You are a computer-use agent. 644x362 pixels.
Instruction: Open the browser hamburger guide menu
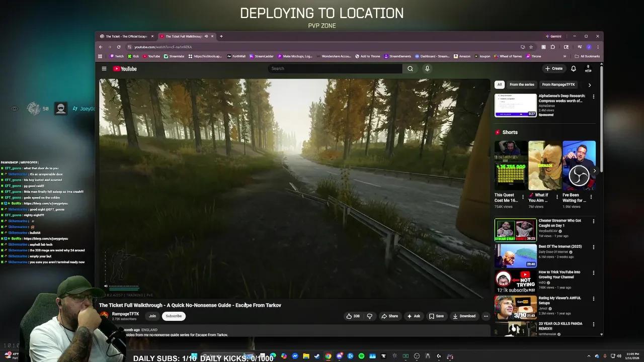pyautogui.click(x=104, y=68)
